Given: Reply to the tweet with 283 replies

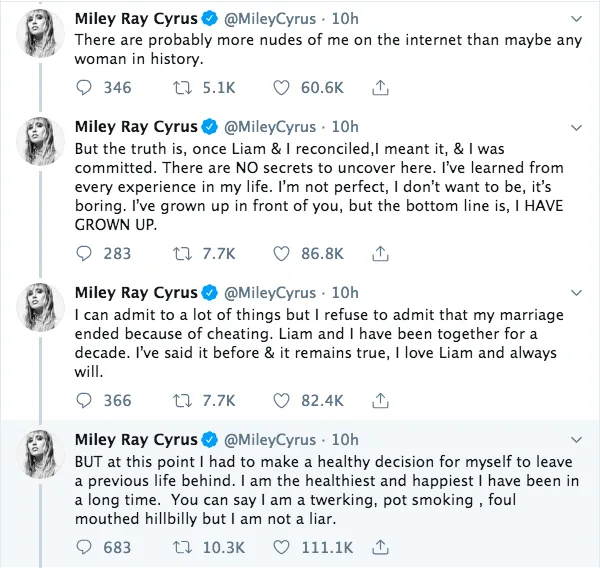Looking at the screenshot, I should pos(84,254).
